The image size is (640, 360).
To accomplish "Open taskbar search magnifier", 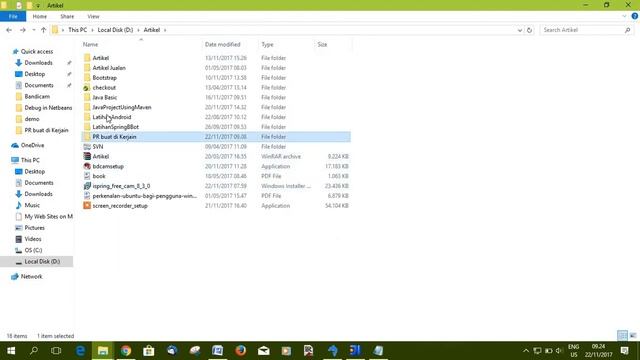I will 34,351.
